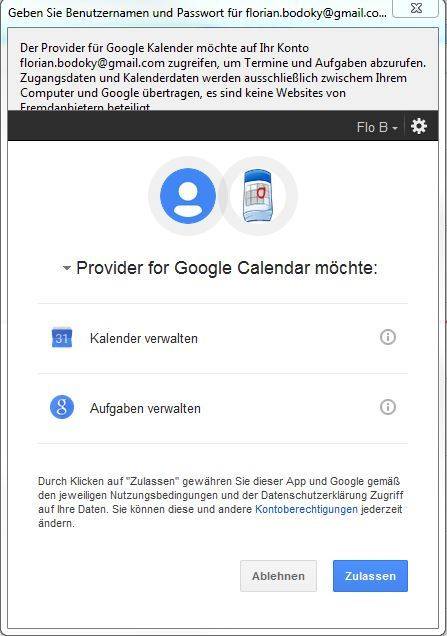
Task: Click the settings gear icon
Action: (x=419, y=127)
